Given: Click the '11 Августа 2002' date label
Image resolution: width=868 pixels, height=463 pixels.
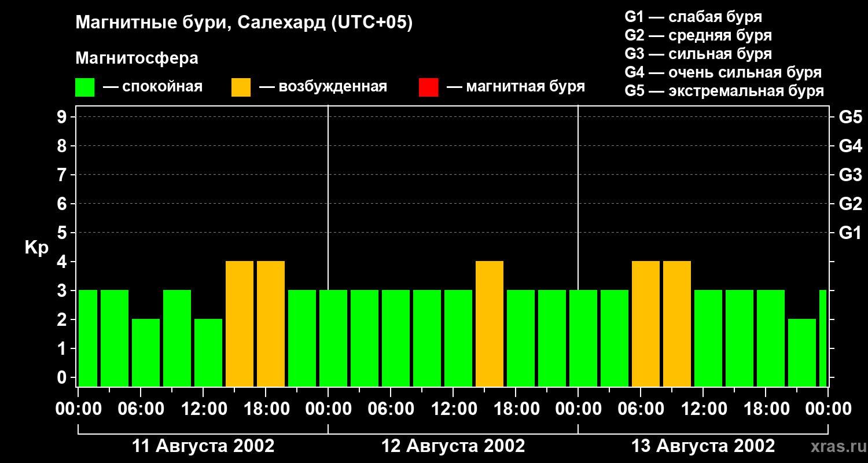Looking at the screenshot, I should 203,446.
